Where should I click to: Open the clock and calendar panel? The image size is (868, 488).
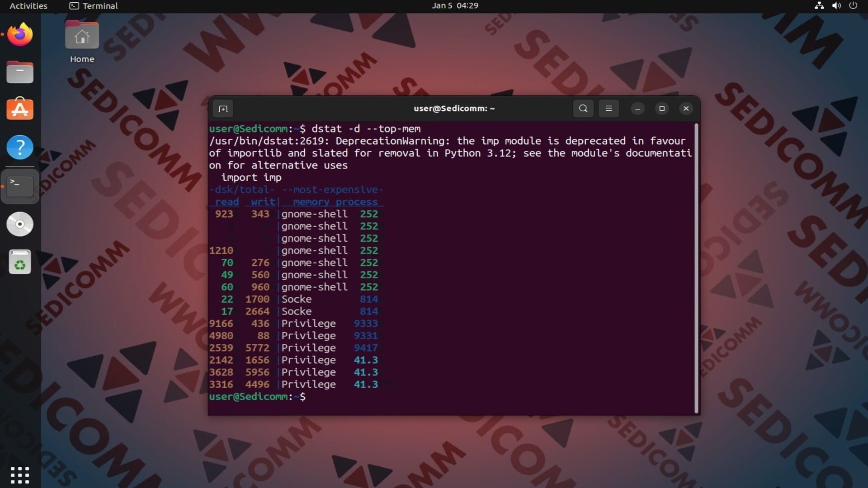(454, 6)
